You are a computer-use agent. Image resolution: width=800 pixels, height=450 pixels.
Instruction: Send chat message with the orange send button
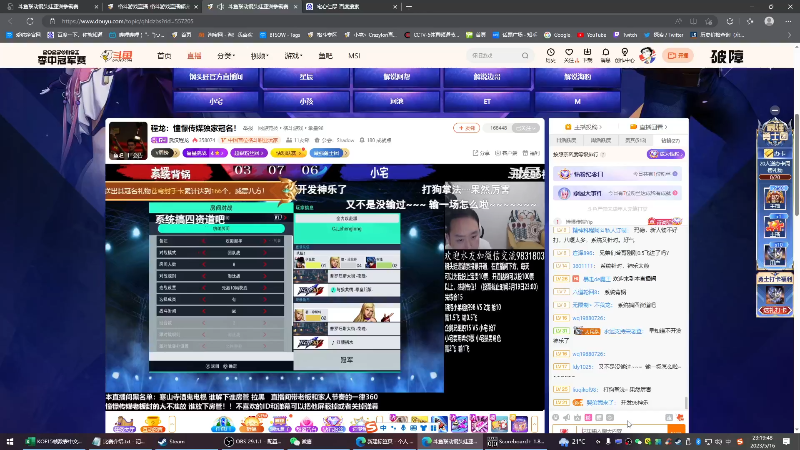coord(676,430)
